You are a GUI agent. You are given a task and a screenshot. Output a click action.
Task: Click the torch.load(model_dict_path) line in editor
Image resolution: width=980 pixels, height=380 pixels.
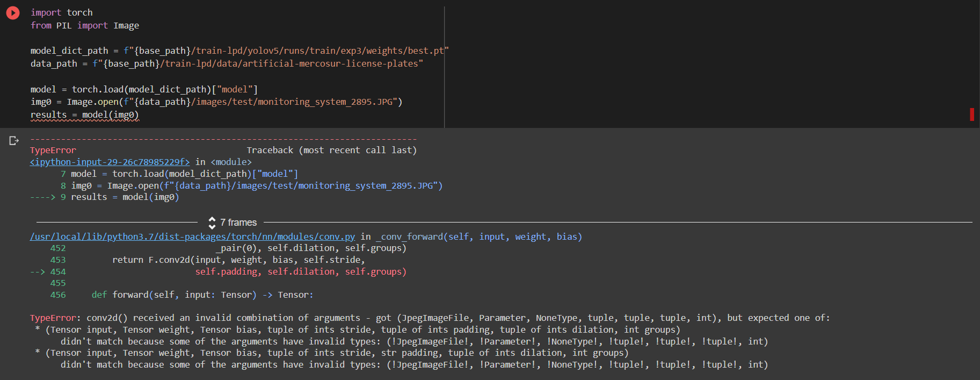144,89
